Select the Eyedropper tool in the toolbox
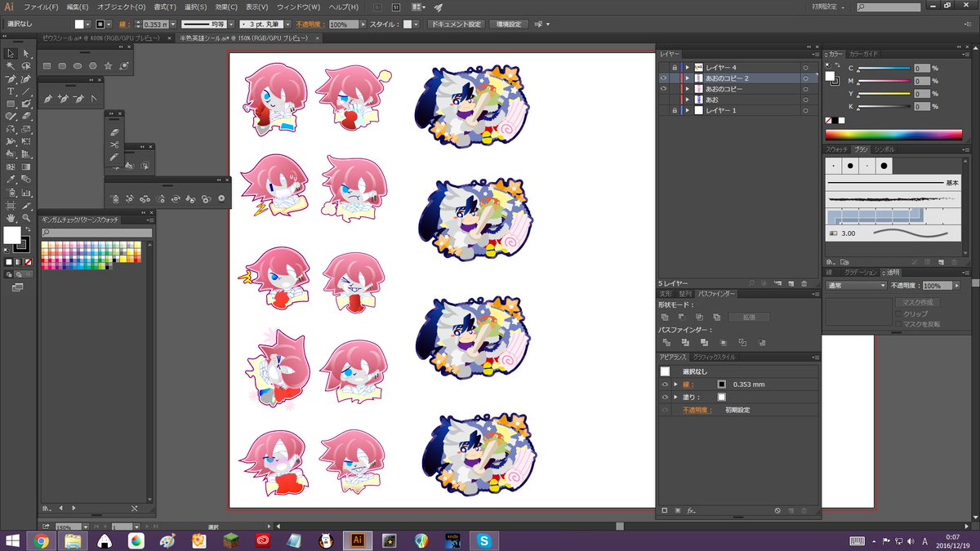This screenshot has width=980, height=551. point(11,179)
